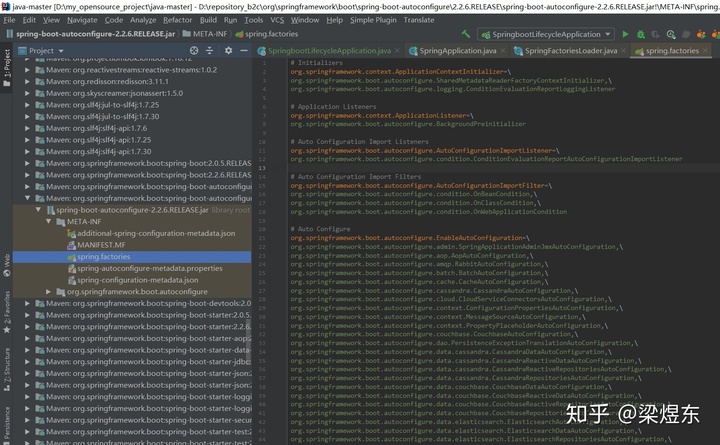Open the SpringbootLifecycleApplication run configuration dropdown

546,34
